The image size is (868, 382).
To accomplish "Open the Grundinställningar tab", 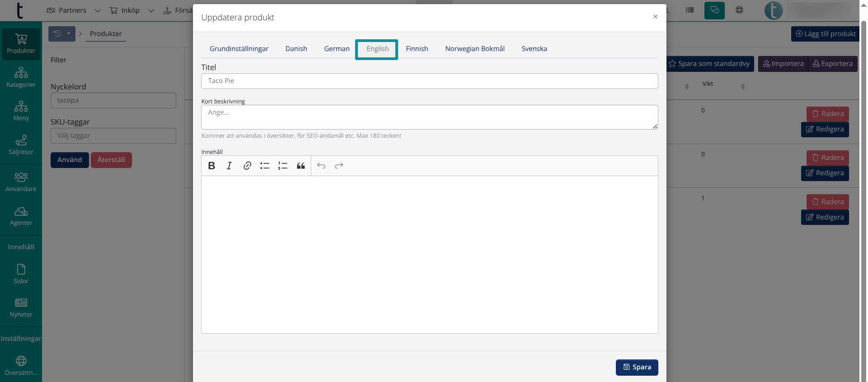I will click(x=239, y=49).
